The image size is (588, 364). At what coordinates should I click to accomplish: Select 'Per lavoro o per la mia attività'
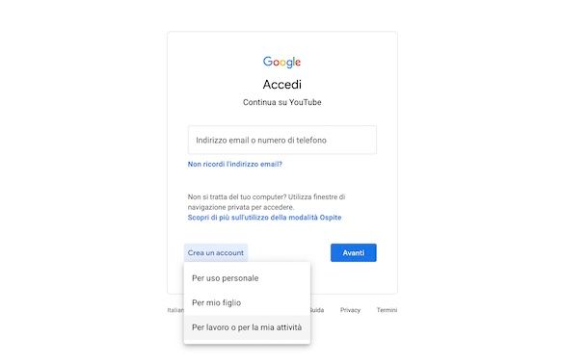[247, 327]
